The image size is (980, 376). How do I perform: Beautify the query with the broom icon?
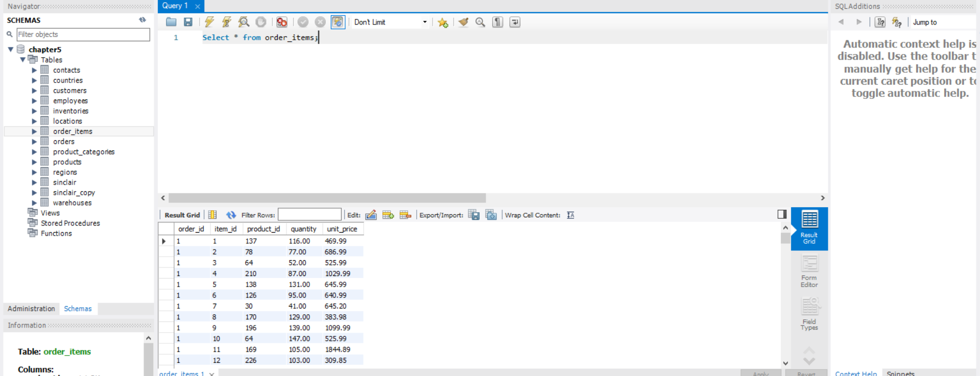(463, 22)
